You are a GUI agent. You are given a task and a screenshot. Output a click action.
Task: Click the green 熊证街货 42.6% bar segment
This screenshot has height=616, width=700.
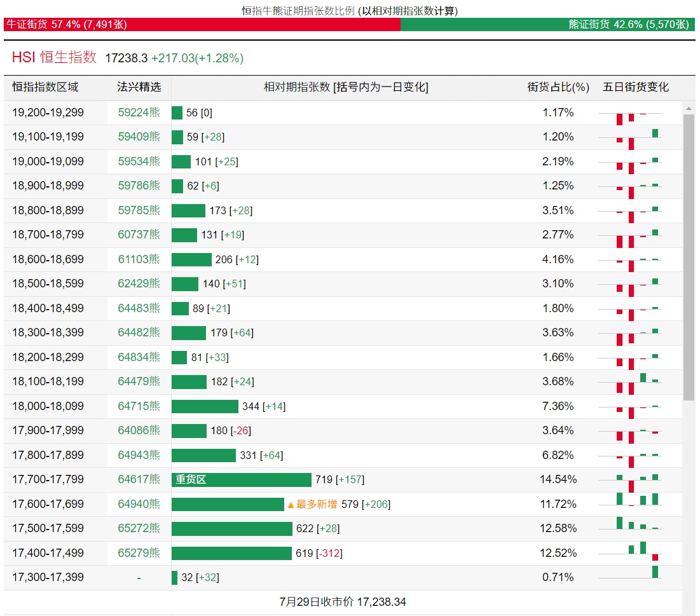pyautogui.click(x=547, y=25)
